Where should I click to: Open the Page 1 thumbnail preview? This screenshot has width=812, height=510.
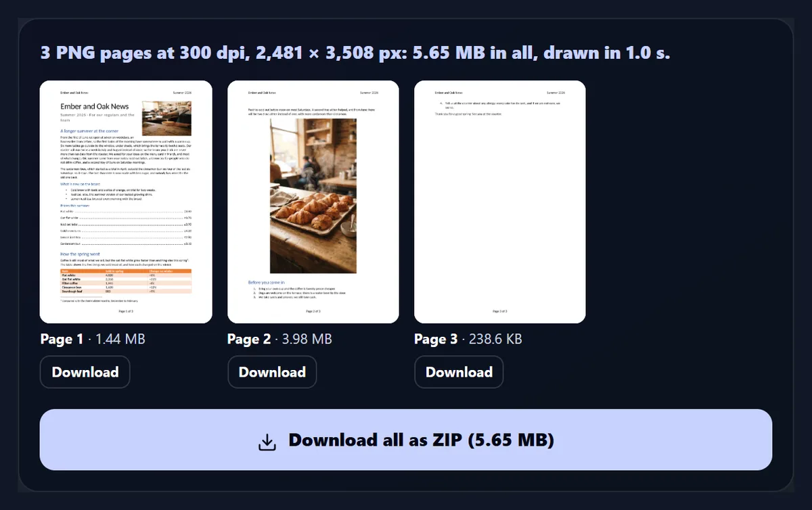click(x=126, y=202)
